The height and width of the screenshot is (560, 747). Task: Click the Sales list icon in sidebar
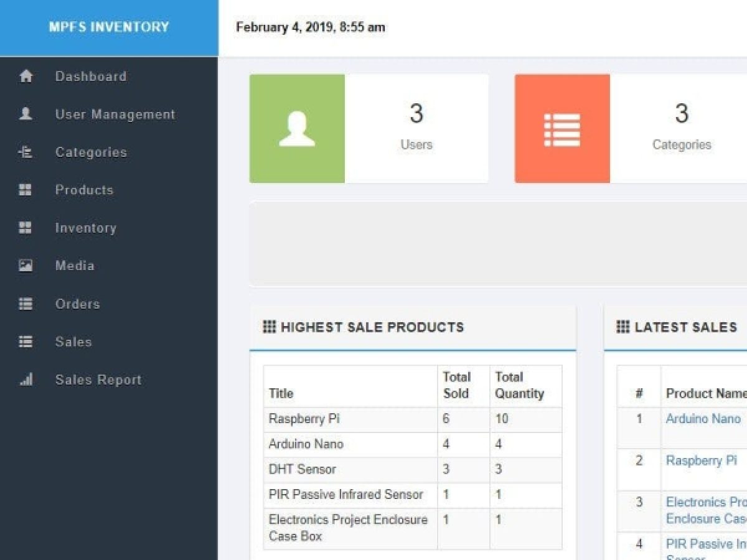(x=25, y=342)
